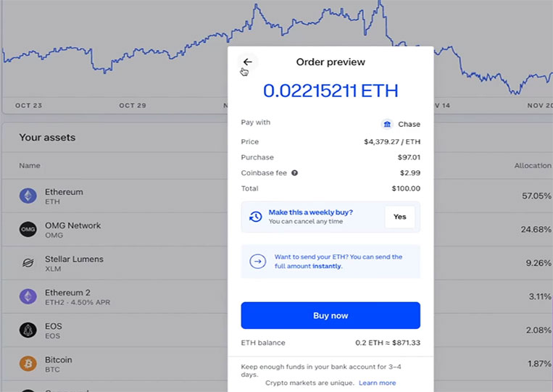
Task: Open the Coinbase fee help question mark
Action: [x=294, y=172]
